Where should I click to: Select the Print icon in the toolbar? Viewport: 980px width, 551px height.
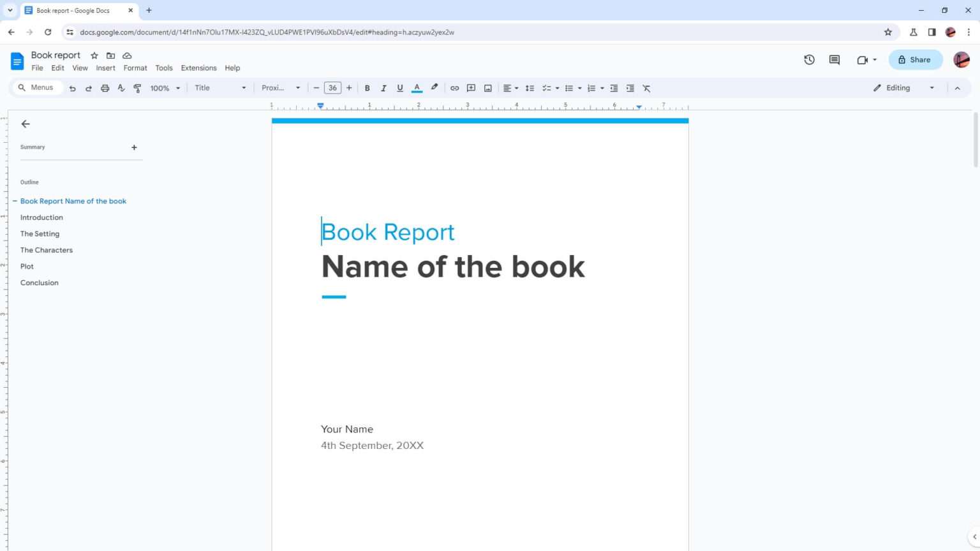point(105,87)
